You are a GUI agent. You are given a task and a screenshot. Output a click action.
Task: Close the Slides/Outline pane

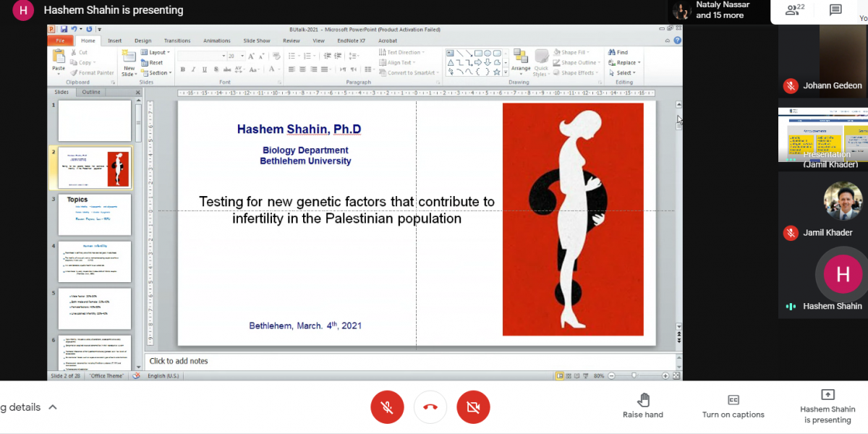pos(138,93)
